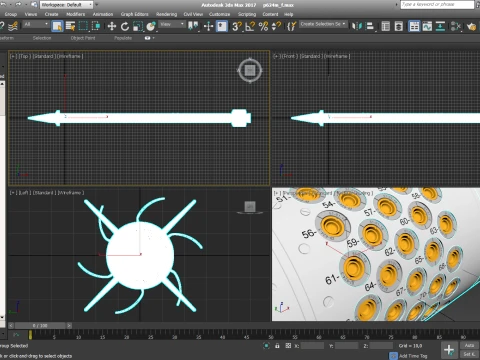Expand the quick access toolbar customize arrow
Image resolution: width=480 pixels, height=360 pixels.
coord(97,5)
